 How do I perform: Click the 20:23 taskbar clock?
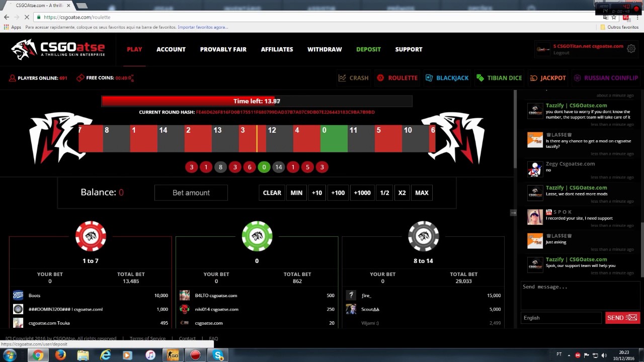624,352
